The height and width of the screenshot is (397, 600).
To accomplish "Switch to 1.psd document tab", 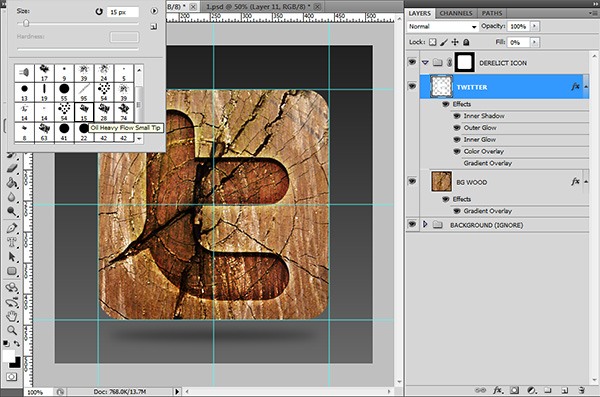I will click(261, 7).
